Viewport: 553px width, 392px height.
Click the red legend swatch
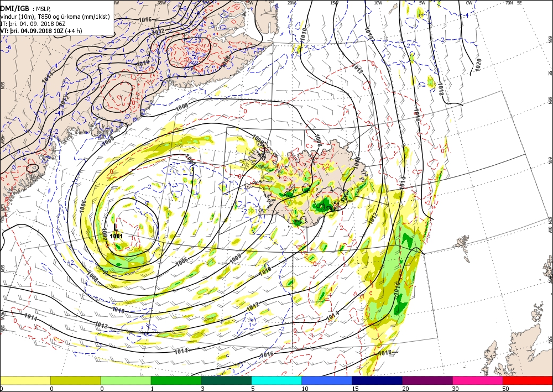528,380
